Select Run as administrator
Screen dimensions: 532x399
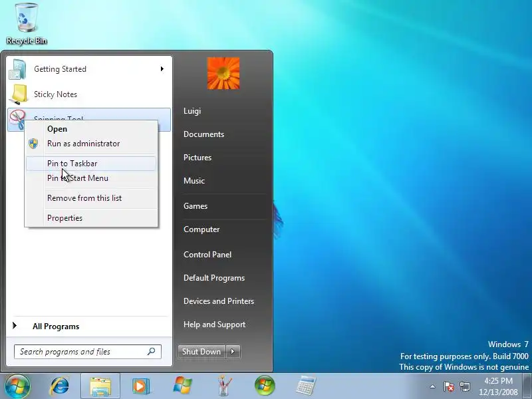pyautogui.click(x=91, y=144)
